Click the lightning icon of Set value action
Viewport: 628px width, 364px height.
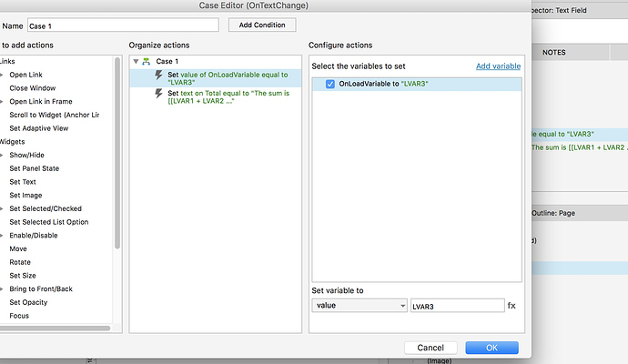click(159, 76)
